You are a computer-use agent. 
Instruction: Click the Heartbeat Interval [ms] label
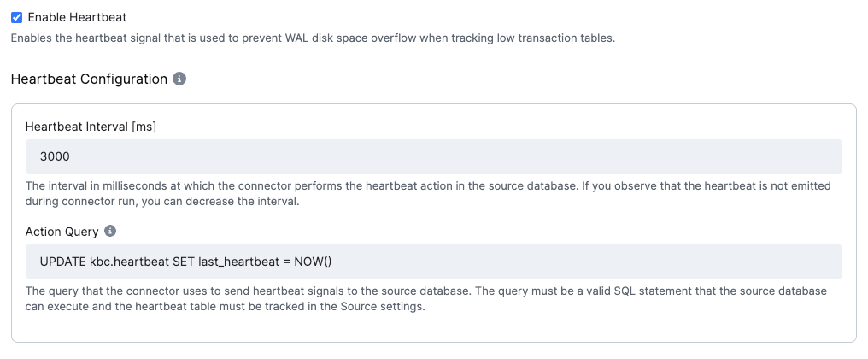click(91, 127)
